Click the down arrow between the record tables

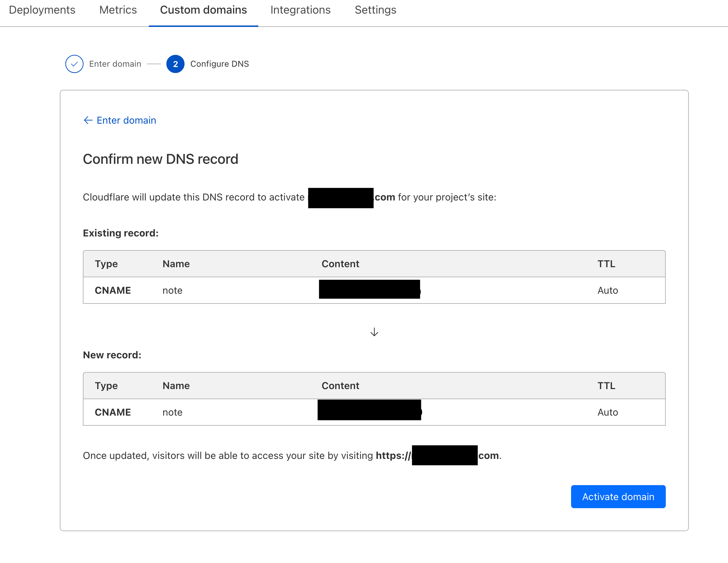click(374, 332)
